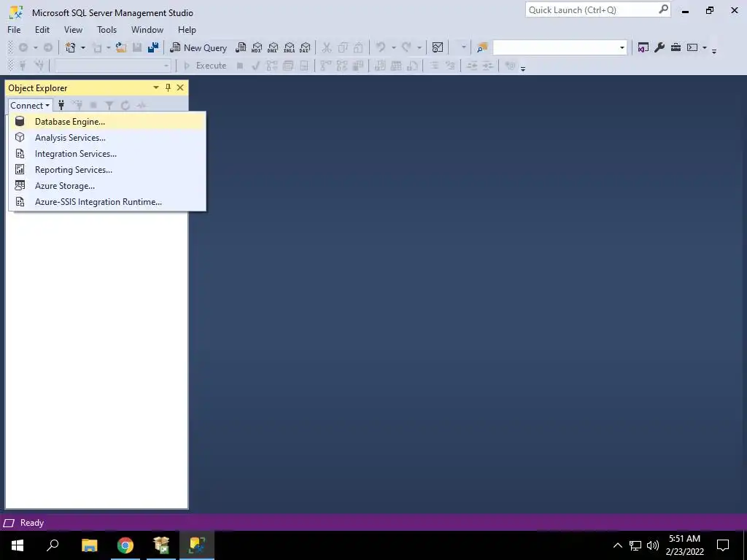Select Integration Services menu entry
The width and height of the screenshot is (747, 560).
coord(108,154)
